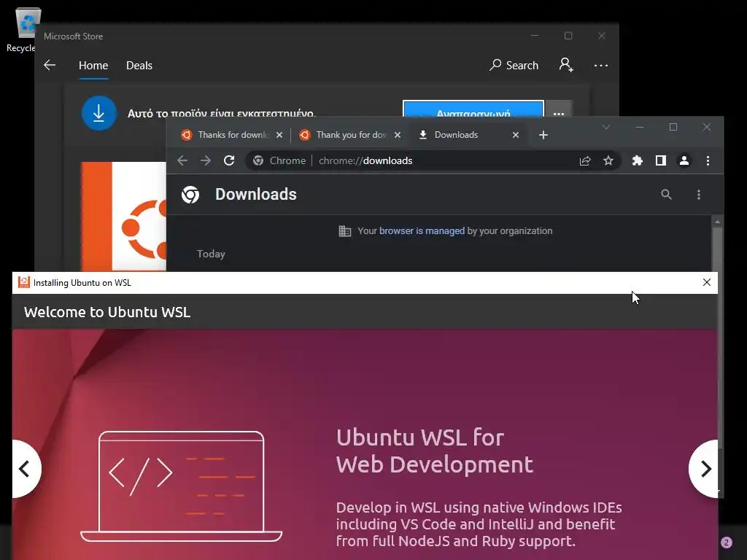Open Chrome extensions puzzle icon

coord(638,160)
